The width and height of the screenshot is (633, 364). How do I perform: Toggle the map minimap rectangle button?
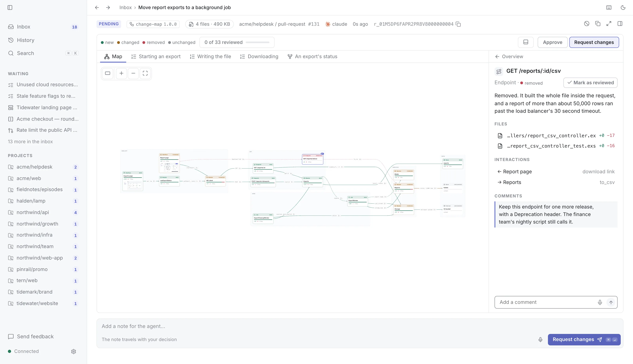108,73
